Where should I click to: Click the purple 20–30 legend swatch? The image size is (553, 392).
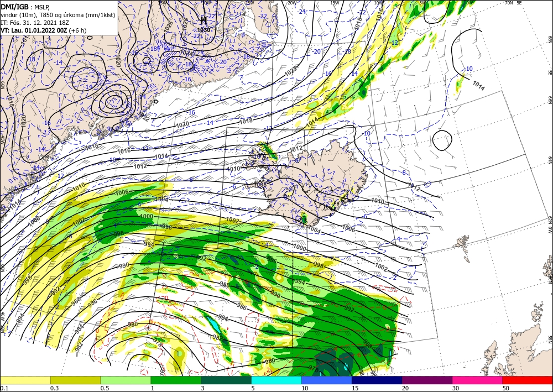click(427, 380)
